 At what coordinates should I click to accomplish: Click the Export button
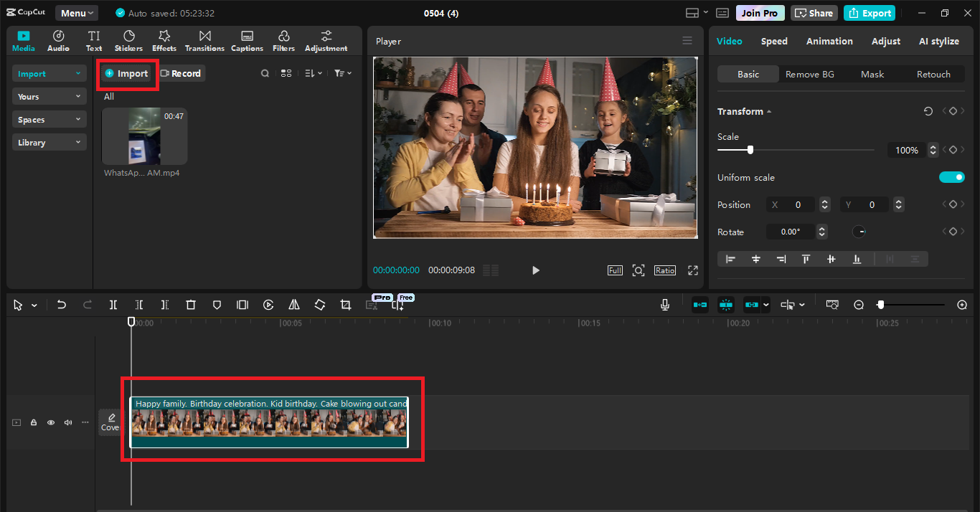pyautogui.click(x=870, y=13)
